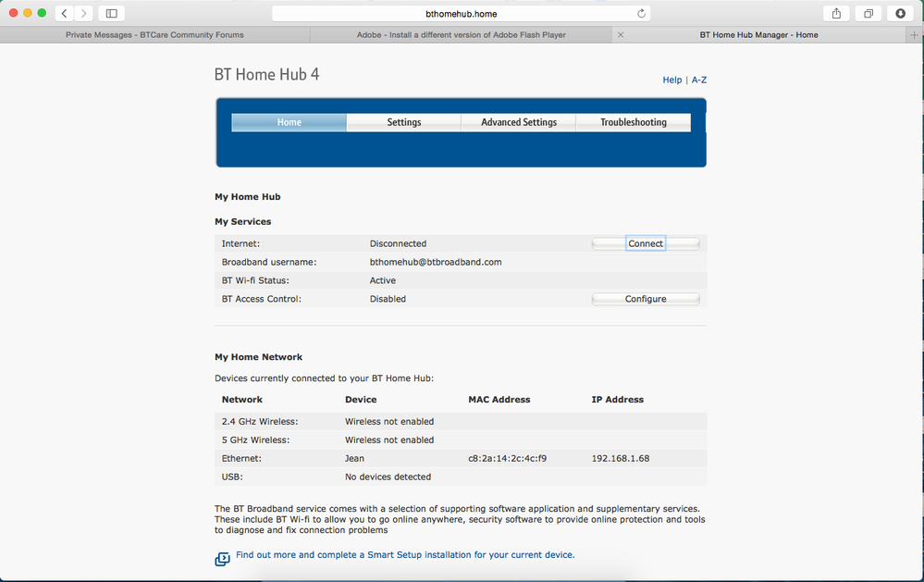Click the My Home Hub heading
The image size is (924, 582).
248,197
